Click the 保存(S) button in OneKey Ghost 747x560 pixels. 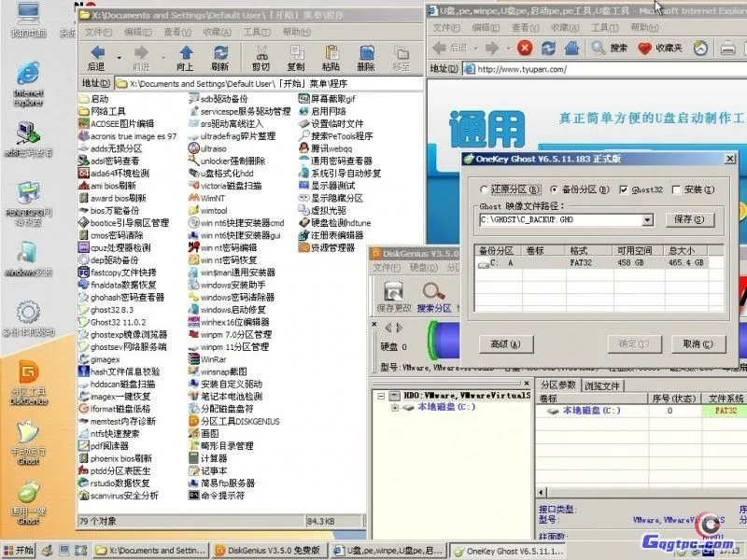coord(688,219)
